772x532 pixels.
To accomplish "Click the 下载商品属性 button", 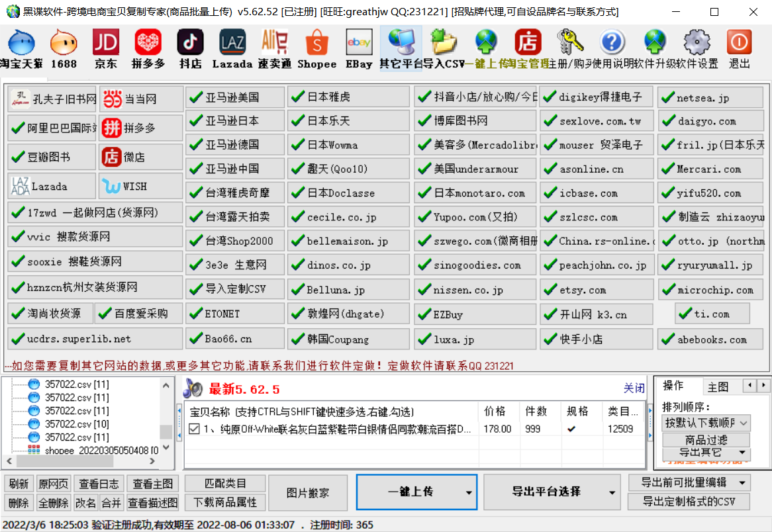I will (225, 502).
